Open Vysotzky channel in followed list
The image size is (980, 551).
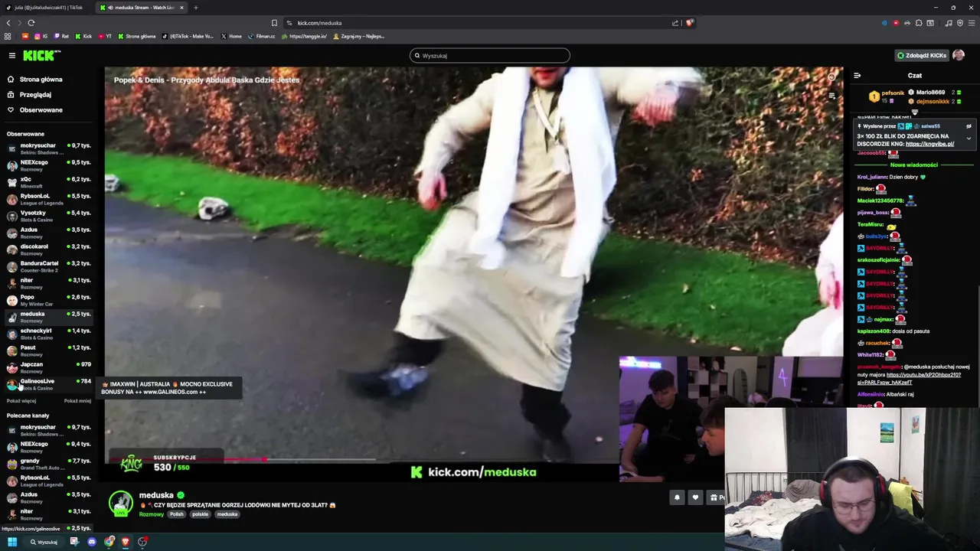[x=49, y=216]
